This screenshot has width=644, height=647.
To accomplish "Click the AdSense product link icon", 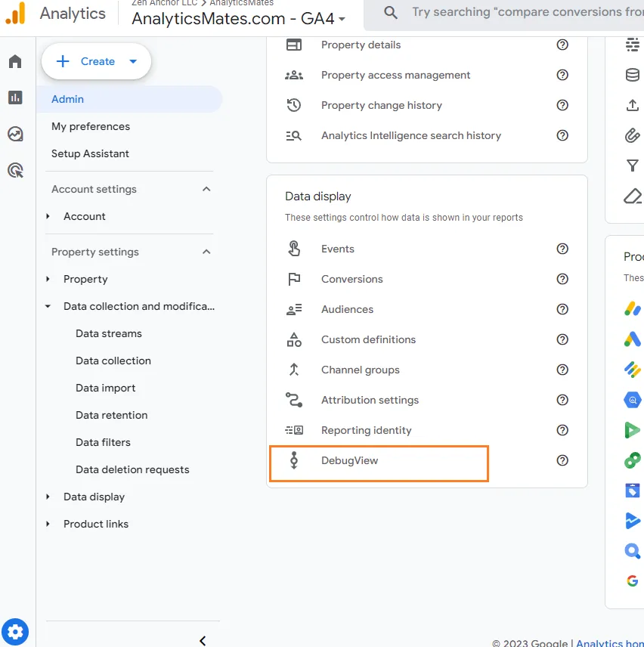I will tap(632, 308).
